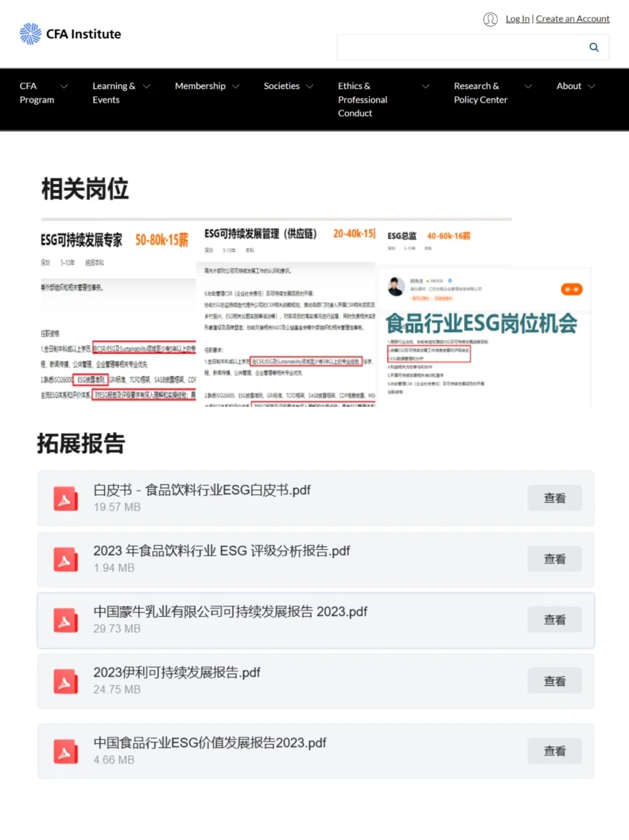Viewport: 629px width, 840px height.
Task: Click file name 2023 年食品饮料行业 ESG 评级分析报告.pdf
Action: click(222, 551)
